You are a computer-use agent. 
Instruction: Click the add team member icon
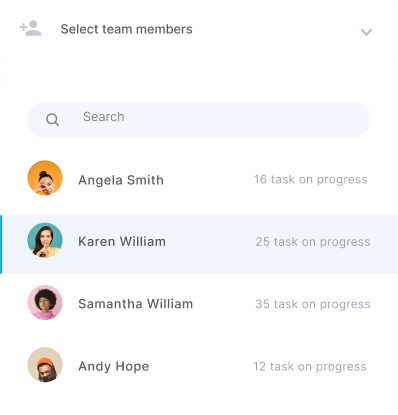click(x=30, y=28)
